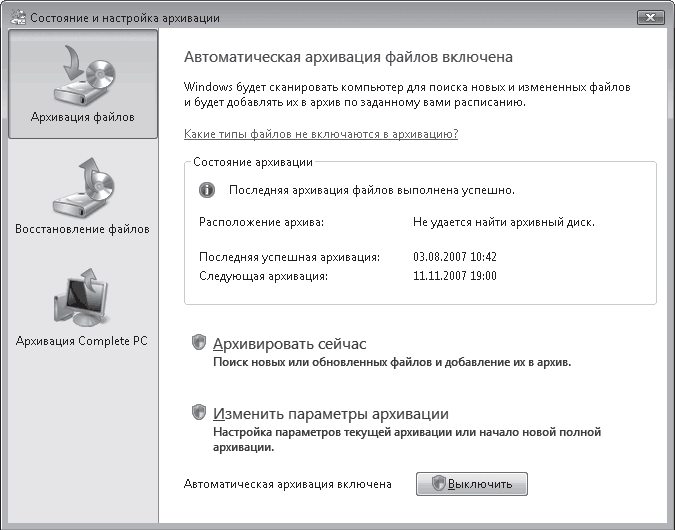Click the shield icon on the Выключить button
Viewport: 675px width, 530px height.
pyautogui.click(x=437, y=484)
